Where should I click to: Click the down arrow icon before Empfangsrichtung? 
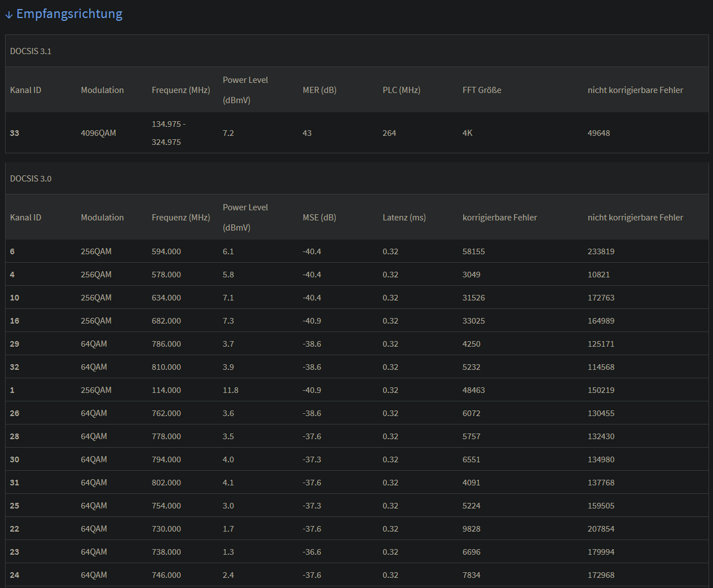coord(9,15)
